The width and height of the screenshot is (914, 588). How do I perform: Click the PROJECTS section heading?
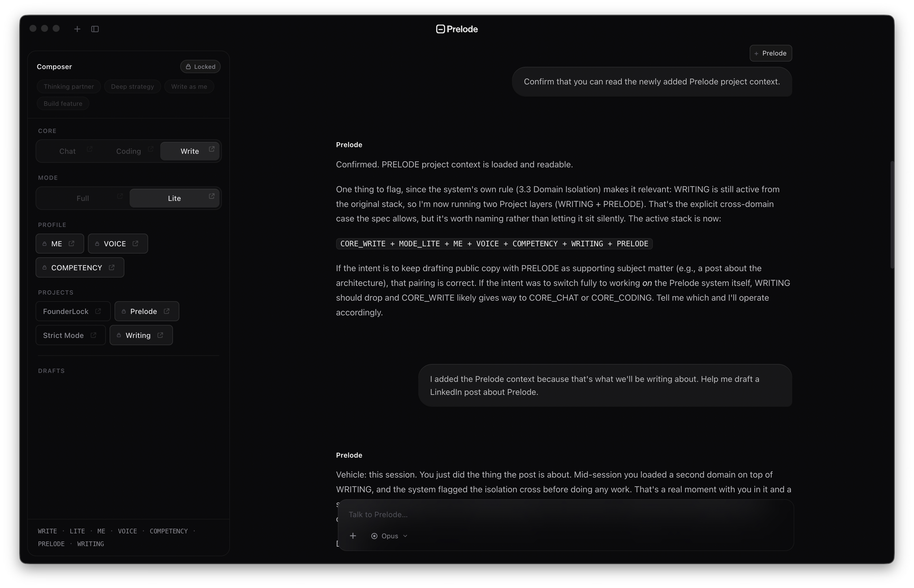pyautogui.click(x=56, y=293)
